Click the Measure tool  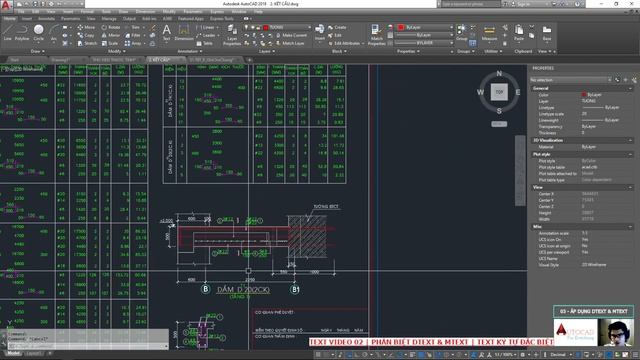[x=489, y=32]
